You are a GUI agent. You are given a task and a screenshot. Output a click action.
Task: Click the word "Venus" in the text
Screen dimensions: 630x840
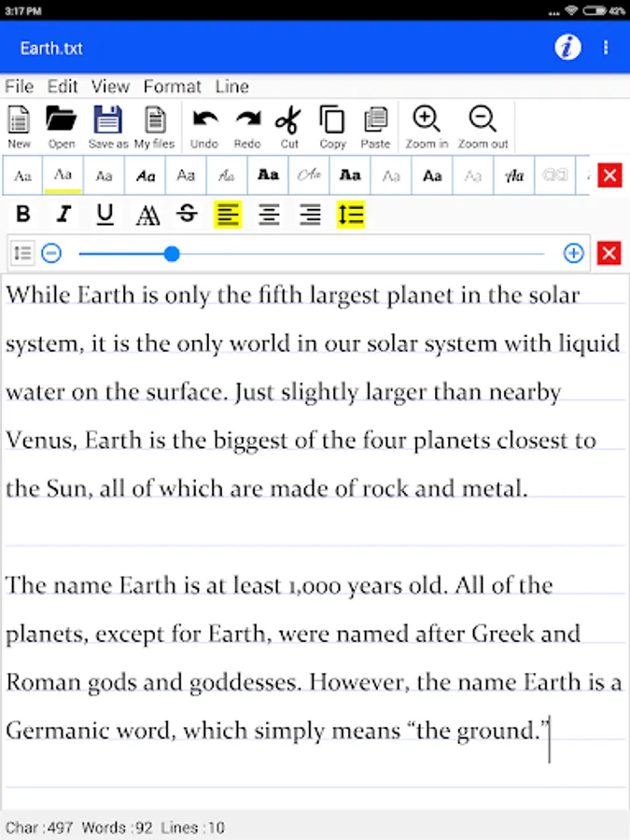[41, 441]
